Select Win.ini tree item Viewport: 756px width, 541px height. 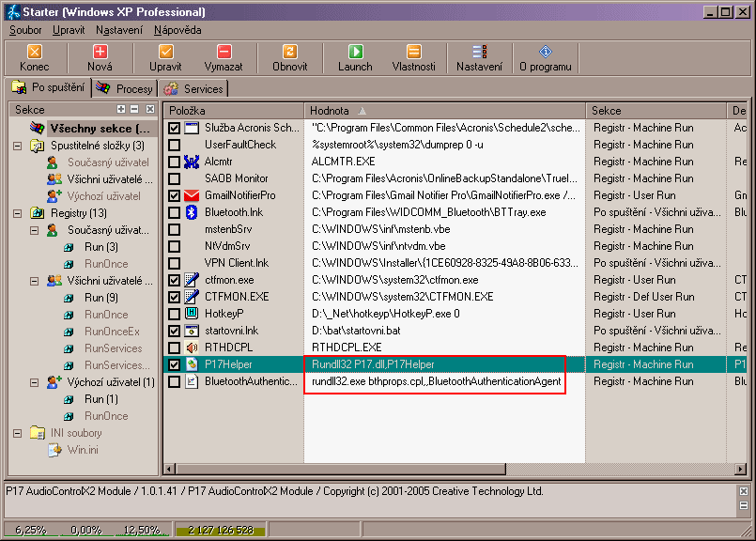[83, 450]
